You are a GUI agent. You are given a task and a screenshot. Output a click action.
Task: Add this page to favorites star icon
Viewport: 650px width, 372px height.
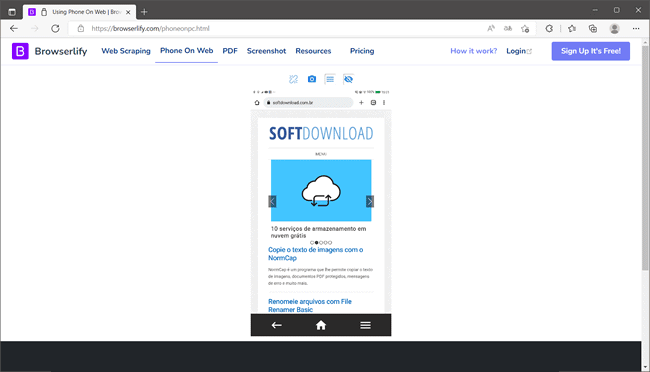pos(525,29)
